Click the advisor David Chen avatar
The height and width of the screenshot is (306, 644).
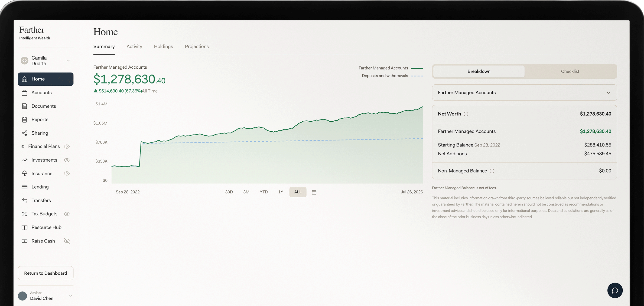23,296
